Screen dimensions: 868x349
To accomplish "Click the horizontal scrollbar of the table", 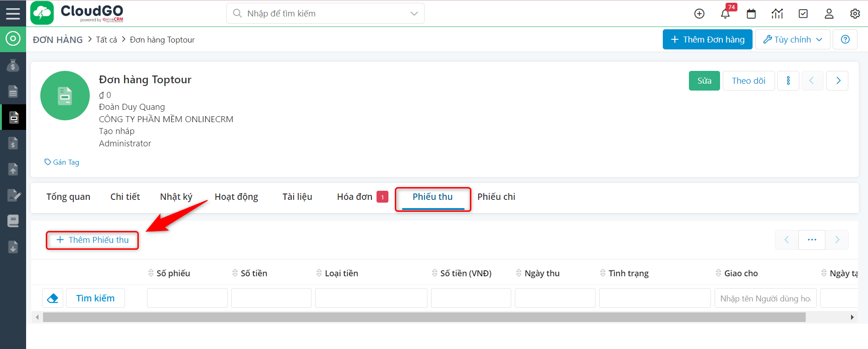I will point(424,317).
